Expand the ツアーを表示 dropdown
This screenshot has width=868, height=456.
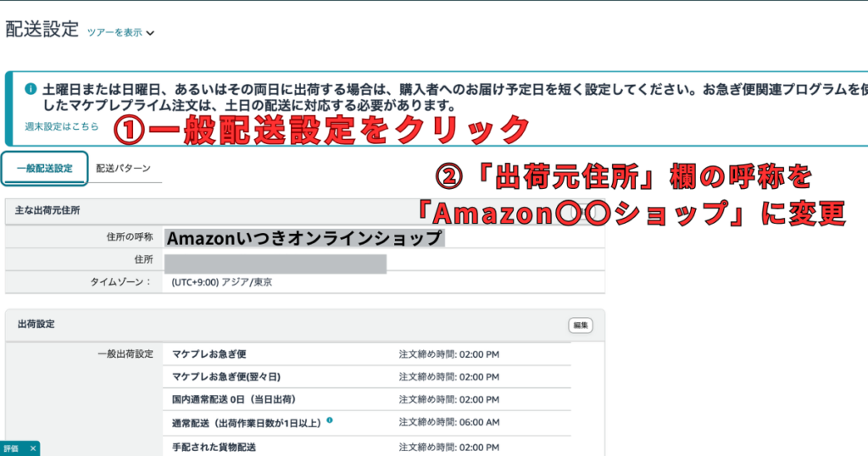[x=120, y=33]
